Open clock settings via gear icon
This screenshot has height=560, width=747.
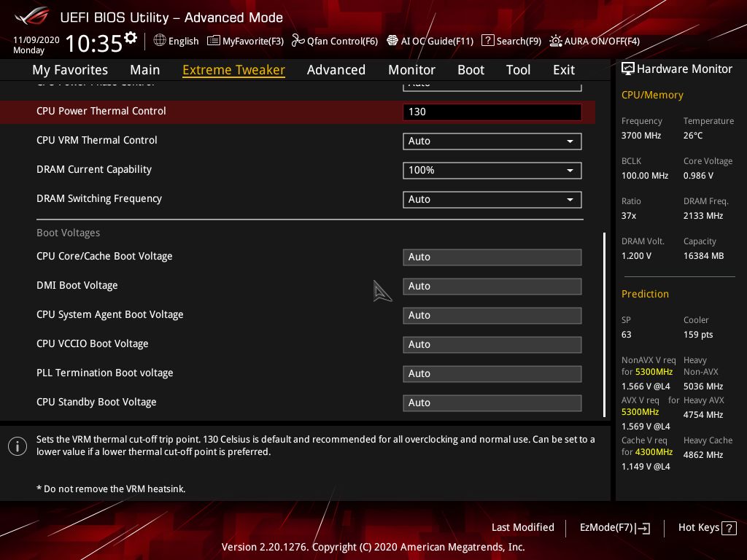click(131, 37)
